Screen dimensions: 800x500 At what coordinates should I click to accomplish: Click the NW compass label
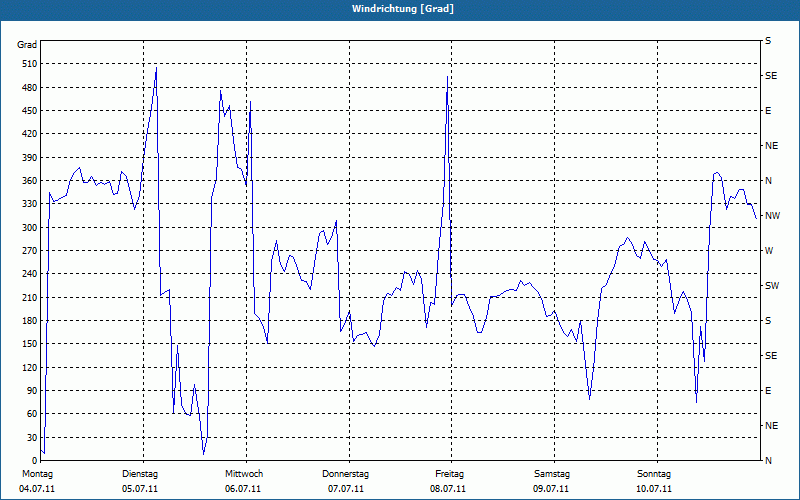772,216
